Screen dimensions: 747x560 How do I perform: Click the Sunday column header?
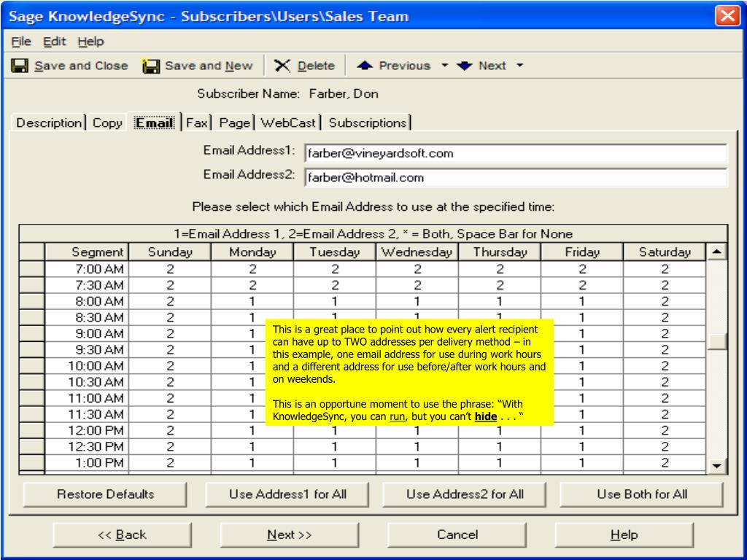coord(170,252)
